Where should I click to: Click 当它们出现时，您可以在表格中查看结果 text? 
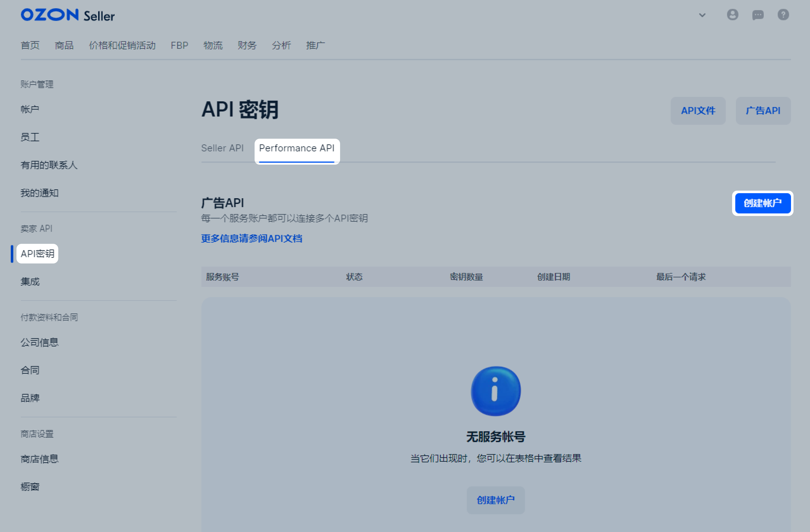click(496, 458)
